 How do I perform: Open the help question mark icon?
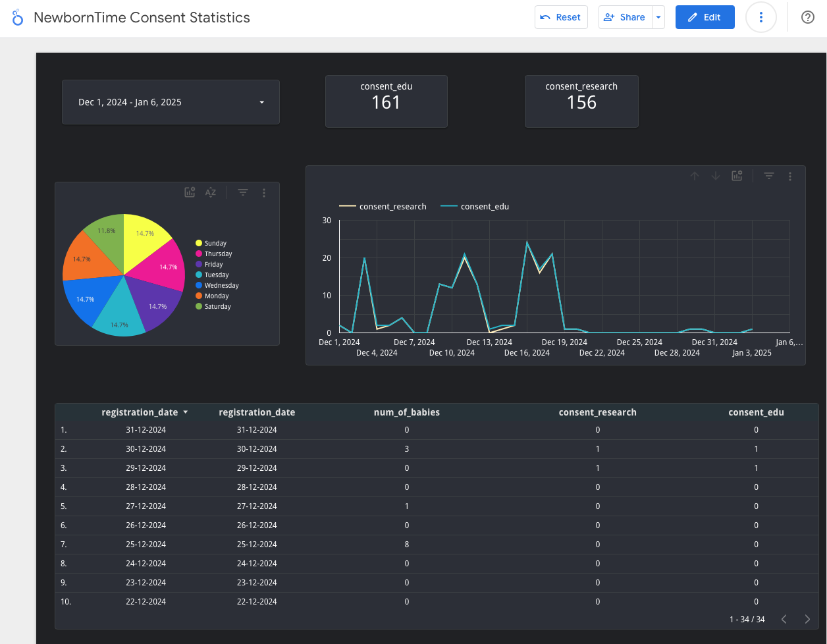point(808,17)
